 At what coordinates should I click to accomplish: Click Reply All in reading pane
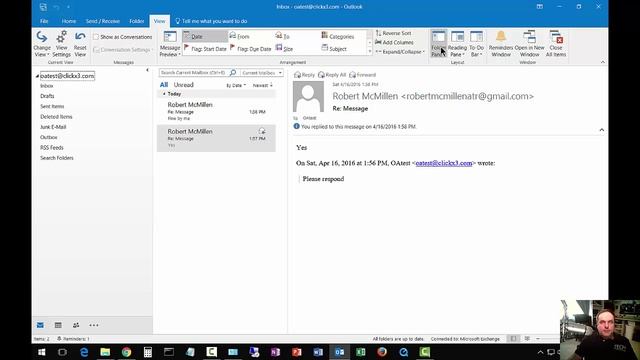tap(332, 75)
